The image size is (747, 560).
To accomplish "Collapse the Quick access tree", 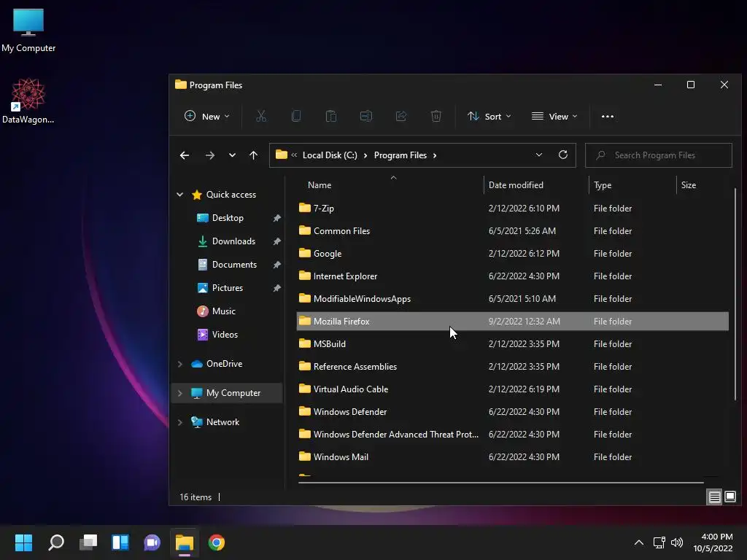I will coord(180,194).
